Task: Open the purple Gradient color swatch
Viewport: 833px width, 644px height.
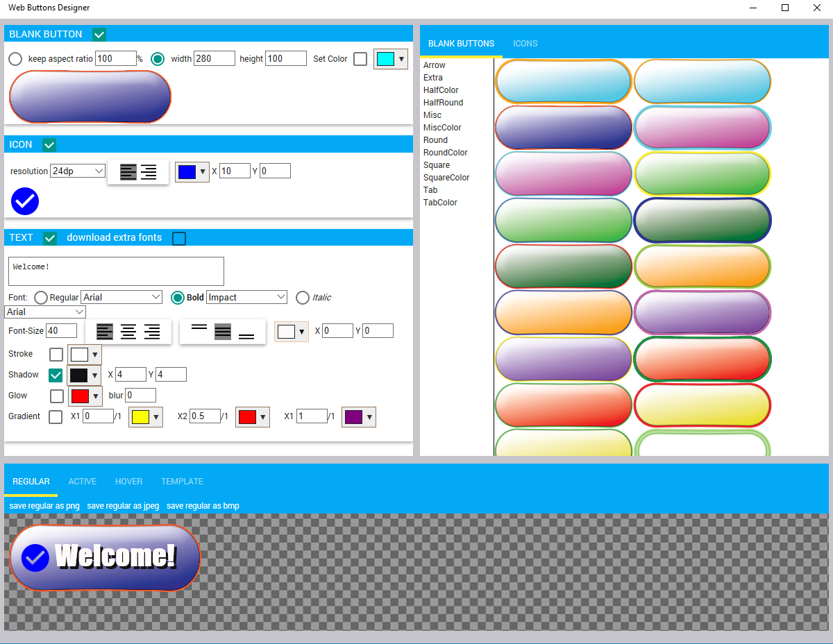Action: [x=359, y=417]
